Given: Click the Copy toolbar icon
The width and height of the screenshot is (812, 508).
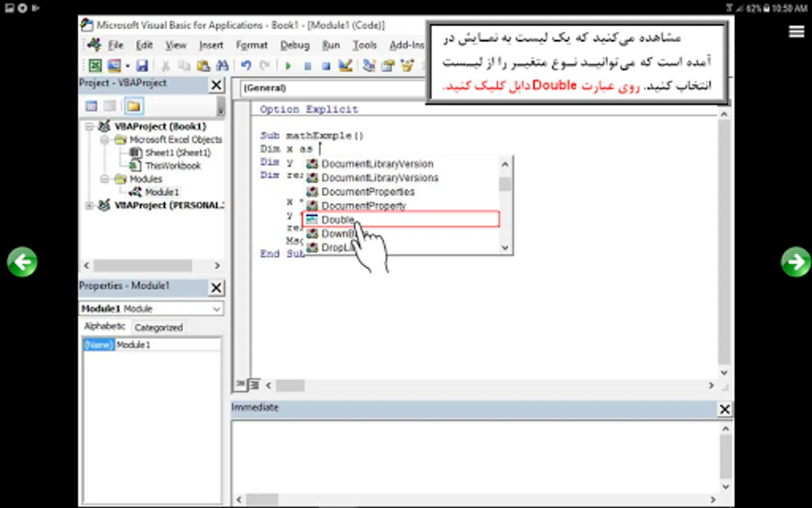Looking at the screenshot, I should [184, 66].
